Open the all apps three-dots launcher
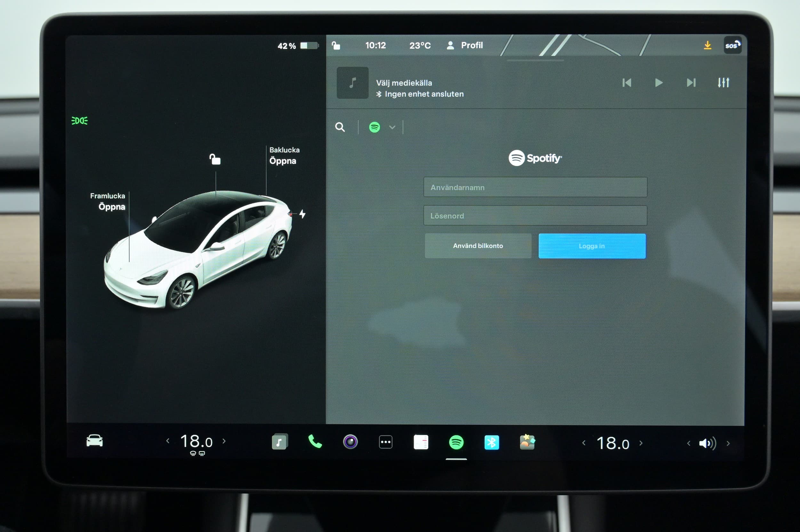The width and height of the screenshot is (800, 532). pos(386,442)
